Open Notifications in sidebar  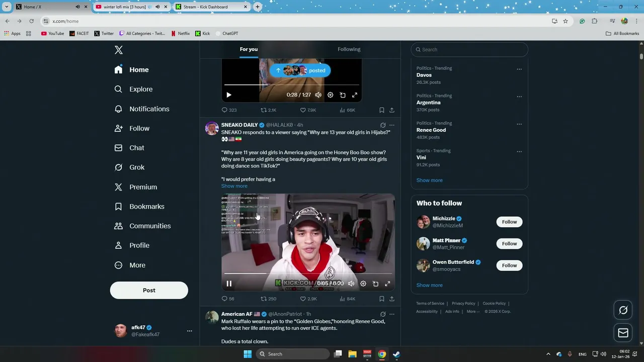coord(142,109)
